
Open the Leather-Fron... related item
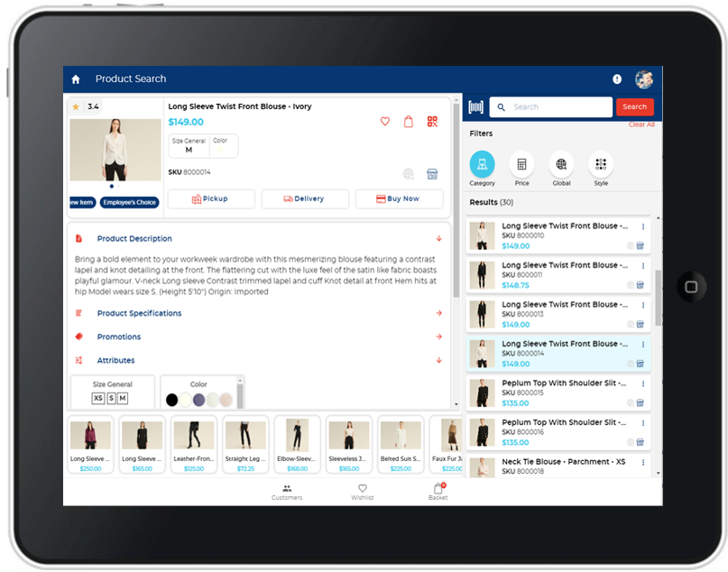194,445
